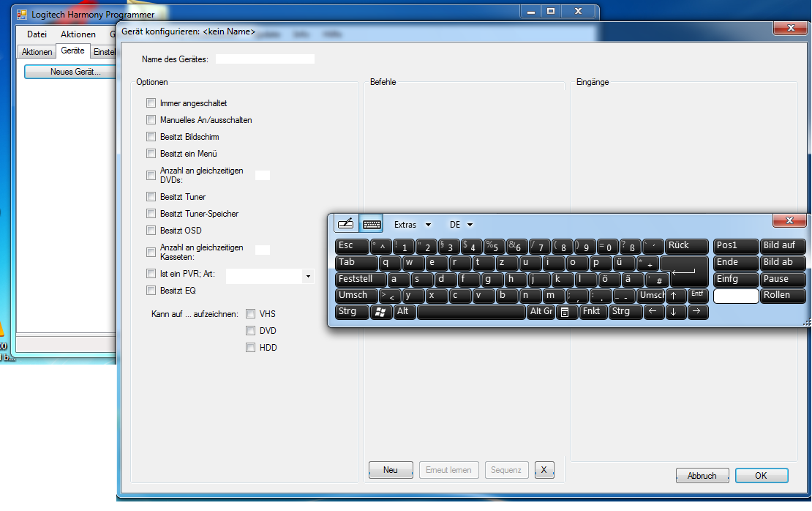This screenshot has height=511, width=812.
Task: Tap the Esc key on keyboard
Action: pos(352,246)
